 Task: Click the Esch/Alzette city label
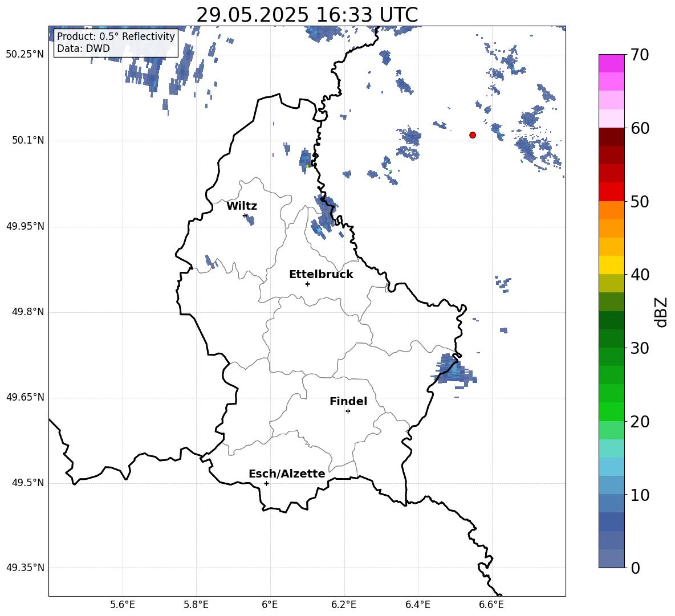pyautogui.click(x=287, y=474)
